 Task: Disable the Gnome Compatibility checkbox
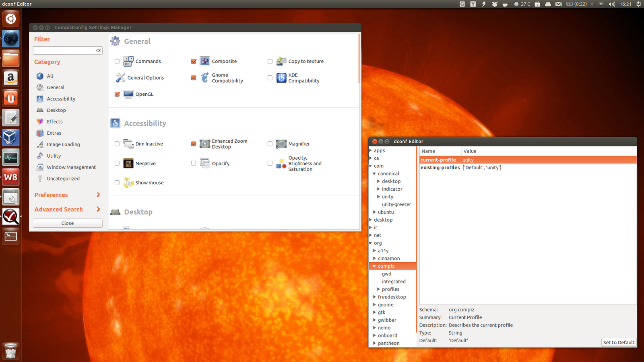coord(194,78)
